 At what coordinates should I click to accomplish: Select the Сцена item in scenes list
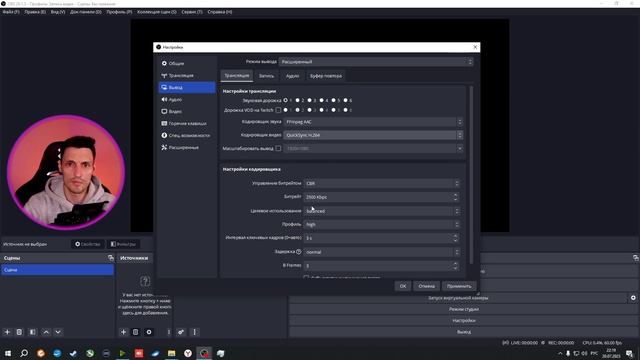click(x=58, y=270)
